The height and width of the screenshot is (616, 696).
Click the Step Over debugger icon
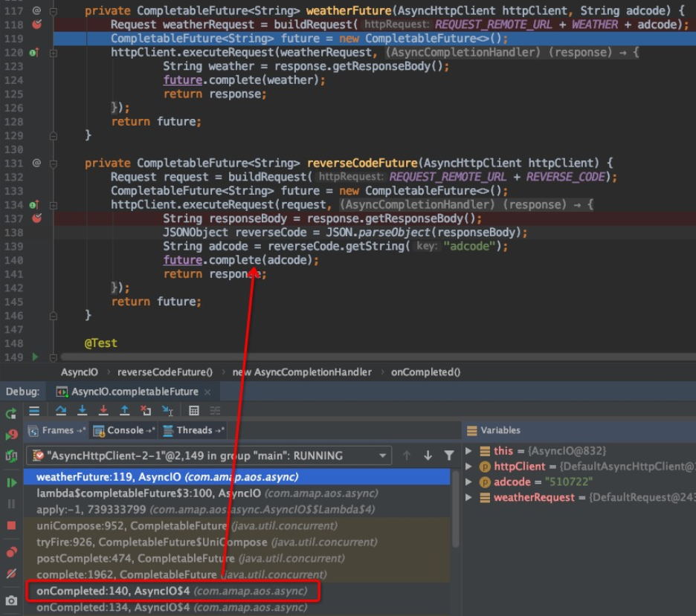61,411
